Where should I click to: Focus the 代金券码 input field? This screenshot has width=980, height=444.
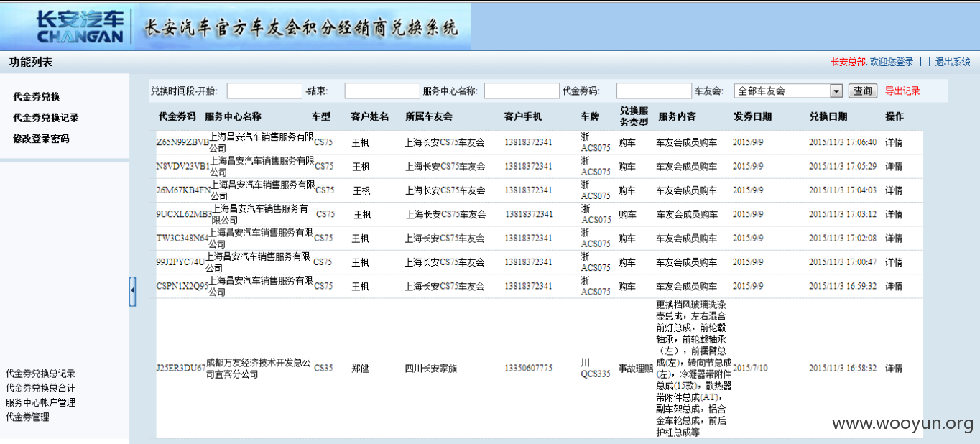(654, 91)
